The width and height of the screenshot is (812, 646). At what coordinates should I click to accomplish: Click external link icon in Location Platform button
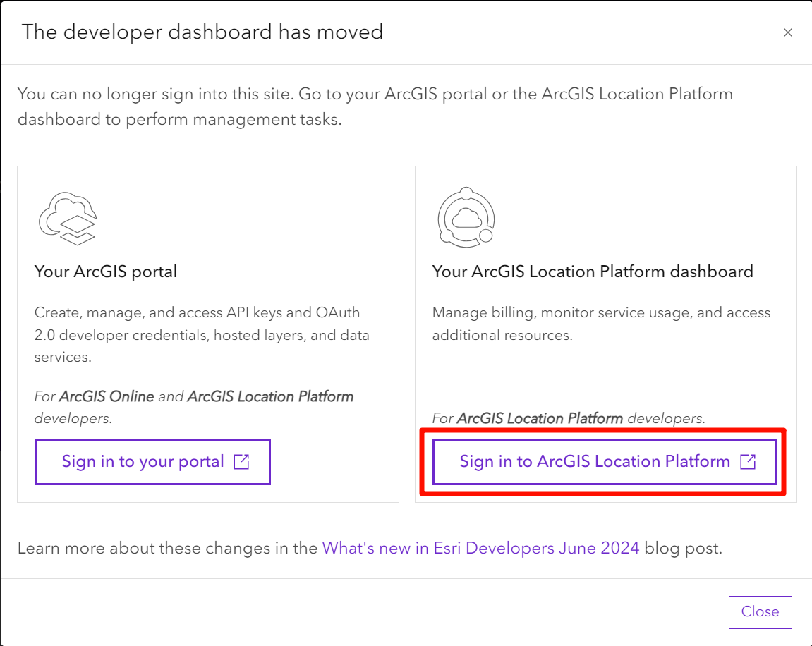(x=748, y=462)
